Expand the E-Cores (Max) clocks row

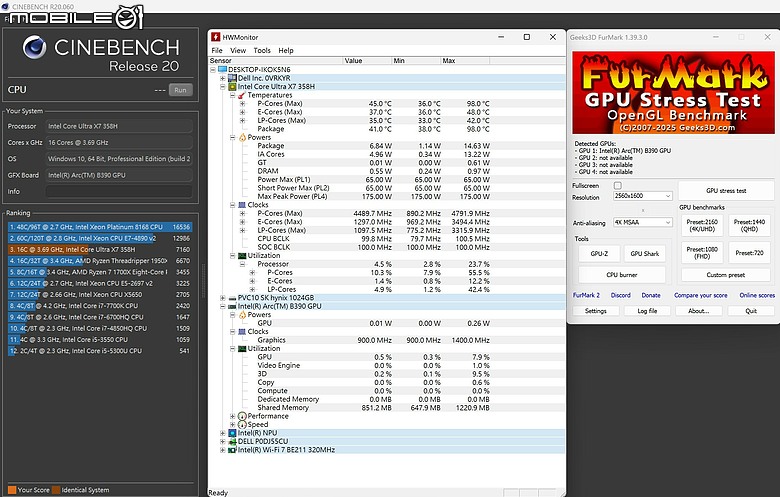(243, 222)
